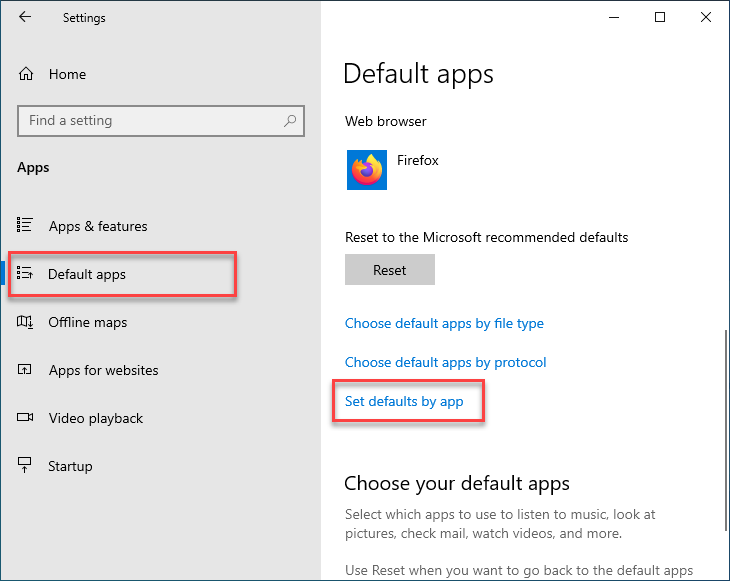
Task: Click the Choose your default apps heading
Action: pyautogui.click(x=457, y=484)
